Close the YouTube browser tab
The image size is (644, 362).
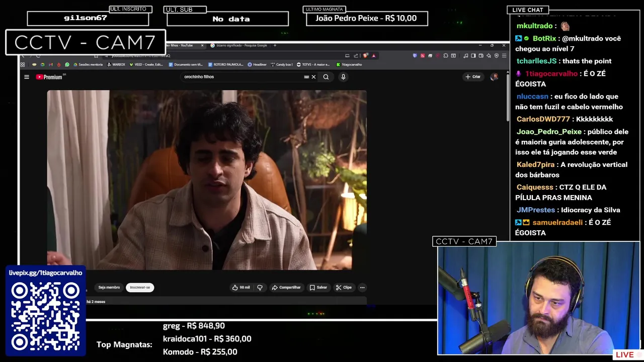202,45
